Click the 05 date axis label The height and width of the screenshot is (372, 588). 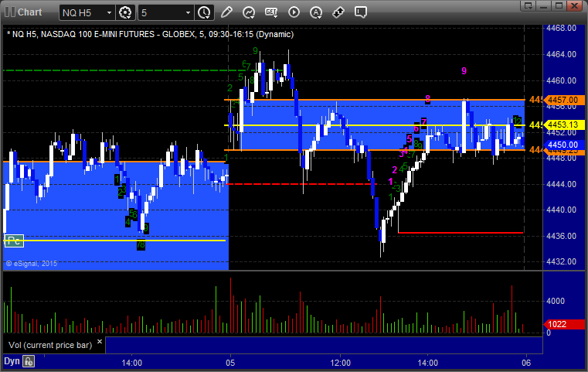(230, 363)
